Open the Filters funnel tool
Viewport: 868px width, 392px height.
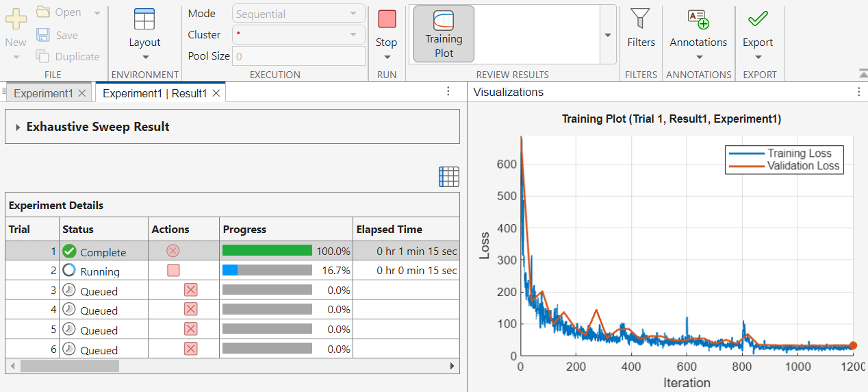(x=641, y=29)
